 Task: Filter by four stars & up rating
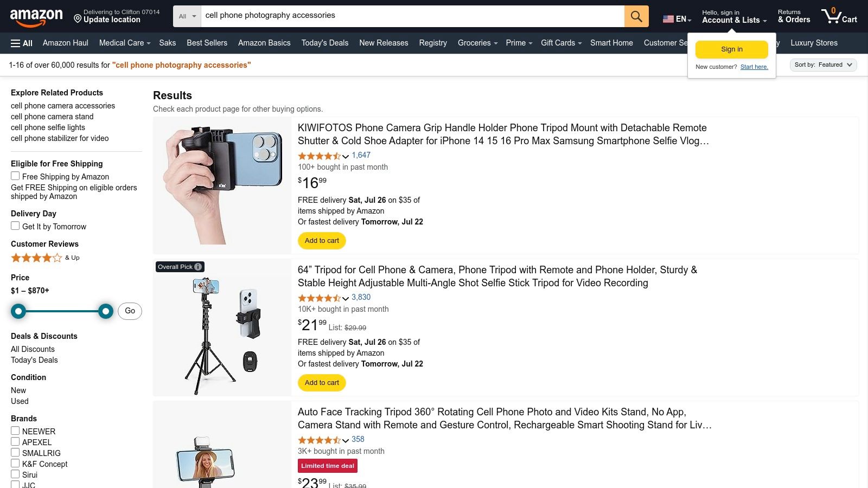click(36, 258)
